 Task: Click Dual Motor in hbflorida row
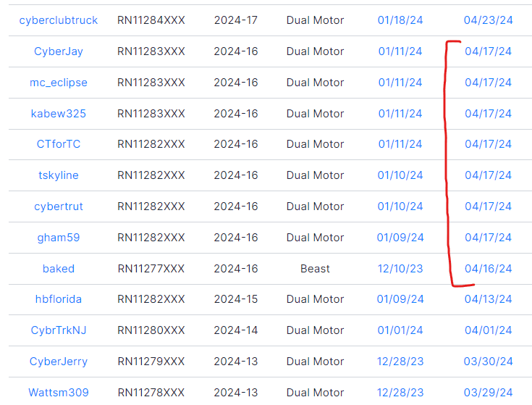[x=315, y=299]
